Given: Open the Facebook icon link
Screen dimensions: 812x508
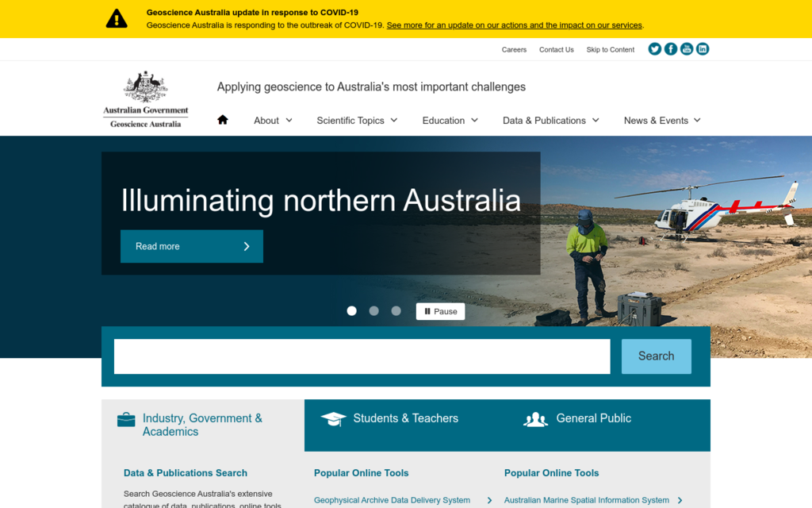Looking at the screenshot, I should click(670, 48).
